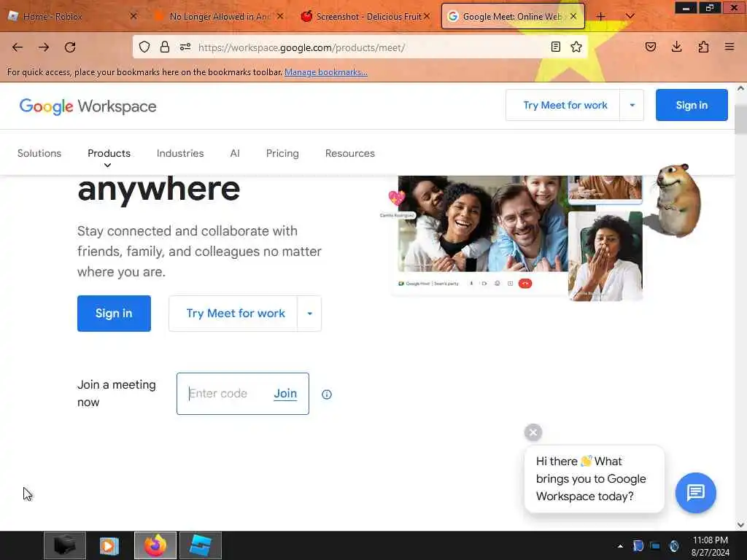747x560 pixels.
Task: Close the Screenshot - Delicious Fruit tab
Action: (427, 16)
